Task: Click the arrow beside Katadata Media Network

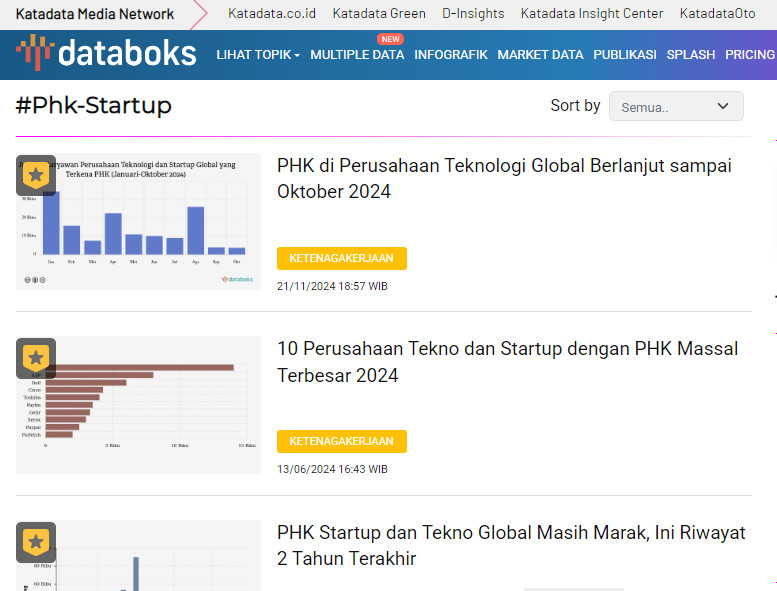Action: (x=198, y=14)
